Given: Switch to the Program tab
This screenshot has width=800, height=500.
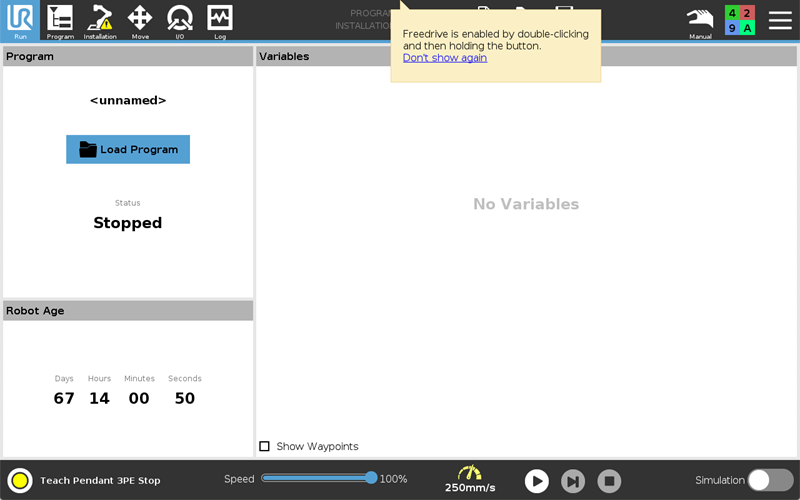Looking at the screenshot, I should (x=60, y=20).
